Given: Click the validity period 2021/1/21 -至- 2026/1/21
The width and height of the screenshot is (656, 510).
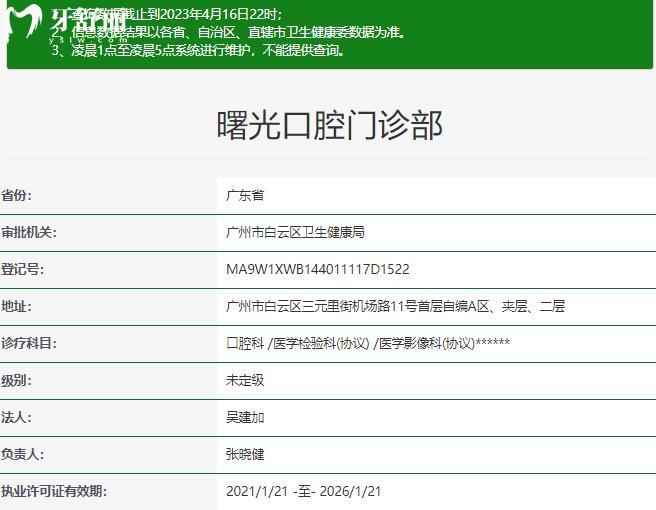Looking at the screenshot, I should (x=304, y=491).
